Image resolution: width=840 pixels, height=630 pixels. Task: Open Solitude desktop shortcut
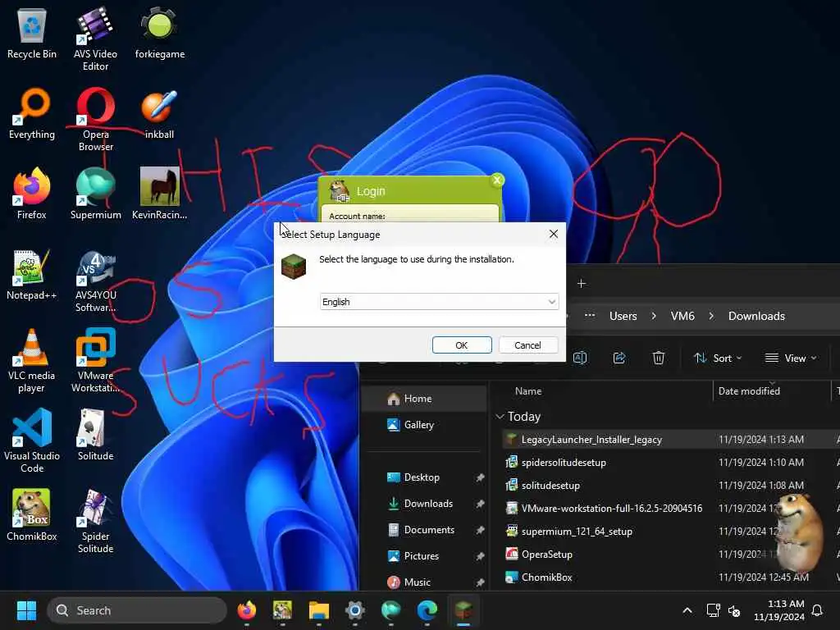coord(95,435)
